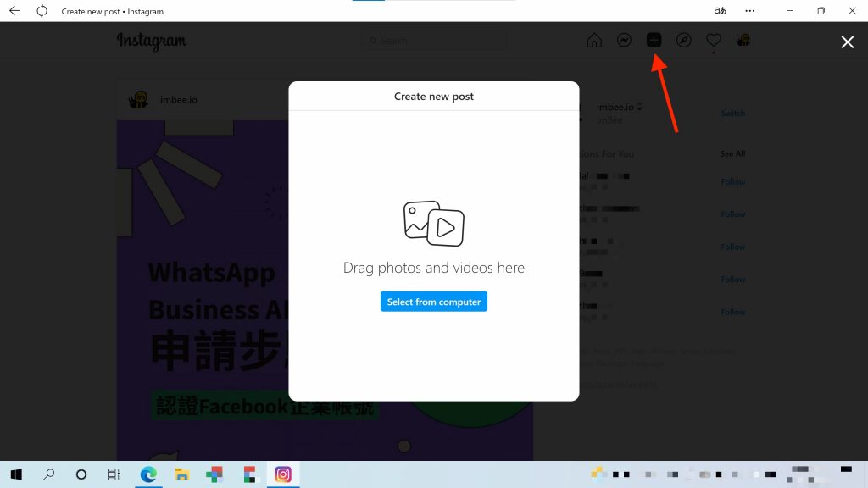Open the Explore compass icon
The height and width of the screenshot is (488, 868).
tap(684, 41)
